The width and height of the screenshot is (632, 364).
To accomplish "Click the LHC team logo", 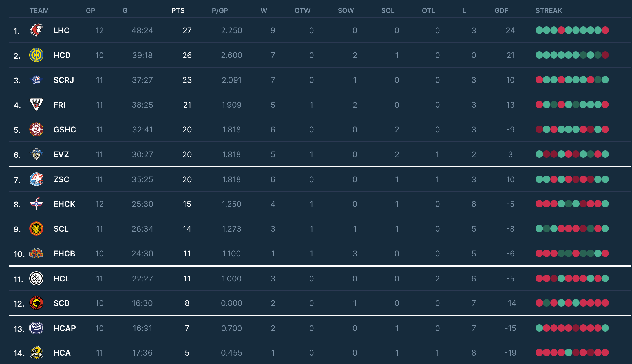I will [36, 30].
